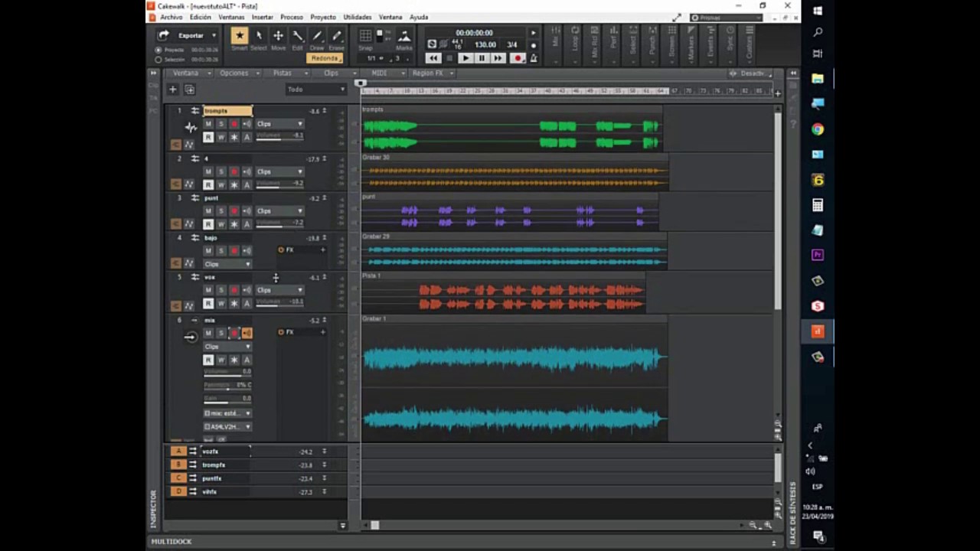This screenshot has width=980, height=551.
Task: Arm transport Record button
Action: tap(518, 58)
